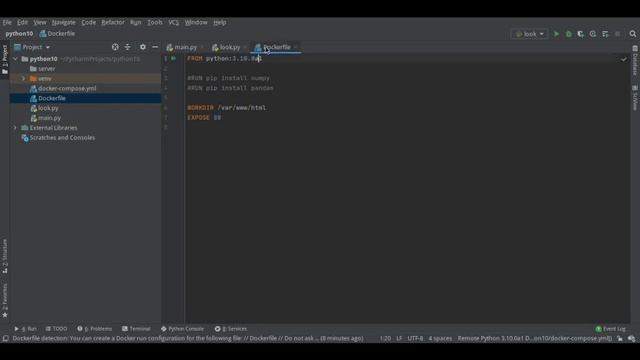The width and height of the screenshot is (640, 360).
Task: Open the Services tool window
Action: click(231, 329)
